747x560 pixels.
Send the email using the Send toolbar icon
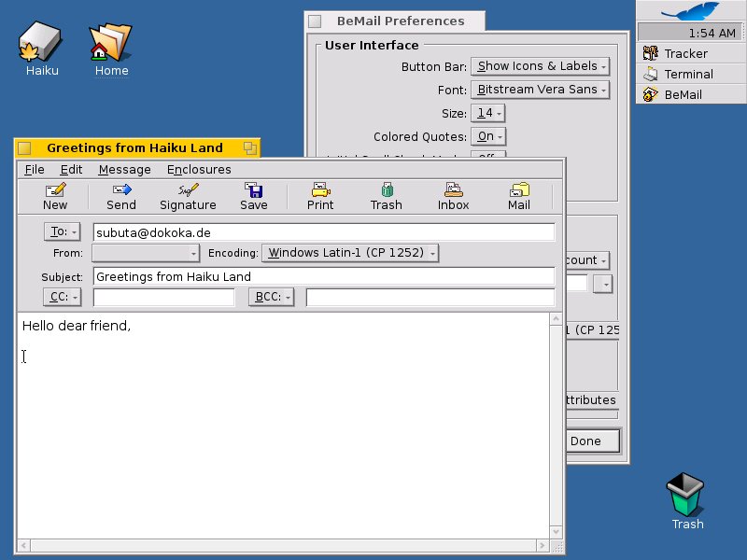120,193
